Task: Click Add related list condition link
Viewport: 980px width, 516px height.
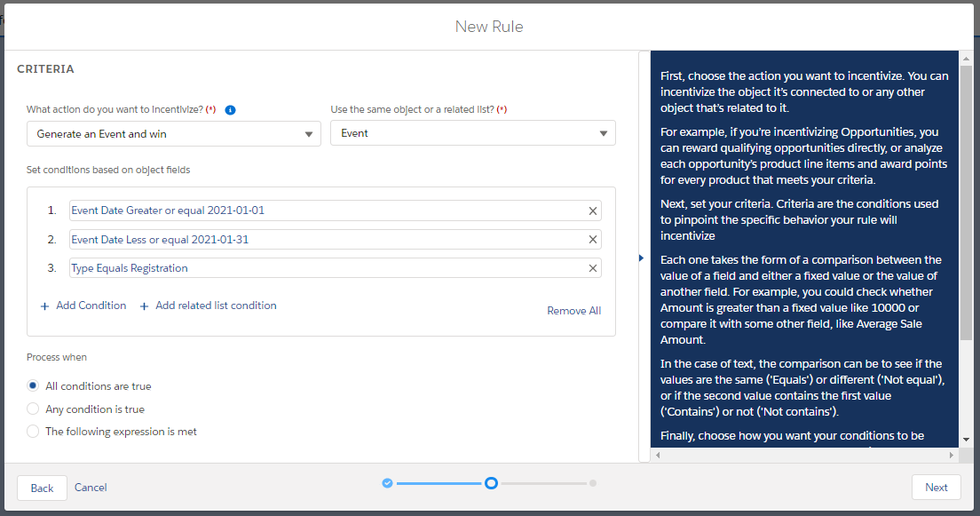Action: (208, 306)
